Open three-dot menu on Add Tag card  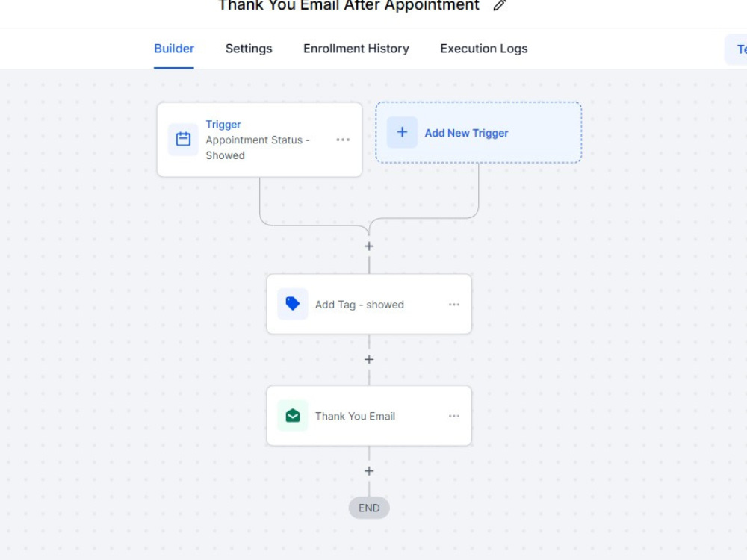click(x=454, y=305)
